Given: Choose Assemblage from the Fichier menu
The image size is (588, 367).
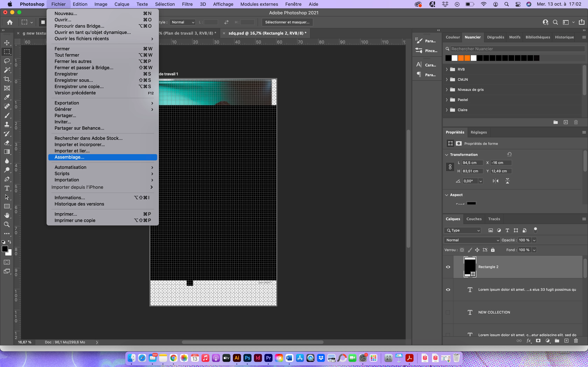Looking at the screenshot, I should pyautogui.click(x=69, y=157).
